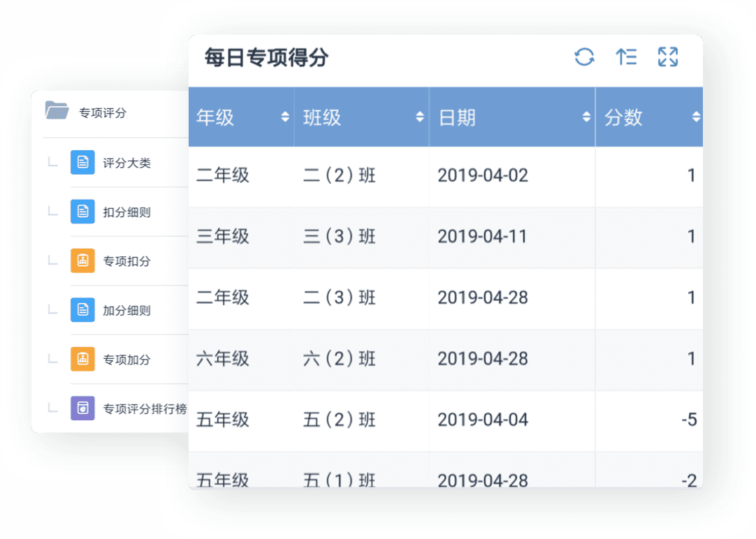This screenshot has height=539, width=756.
Task: Sort table by 年级 column arrows
Action: (284, 117)
